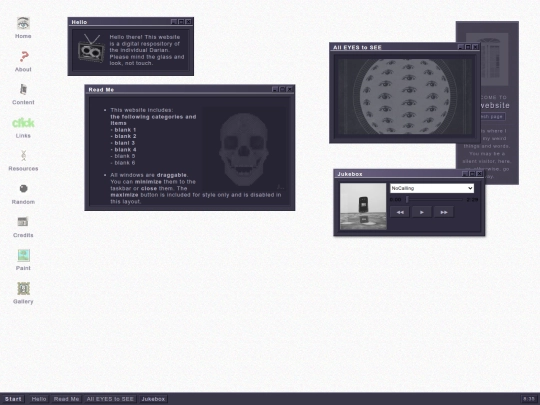Open the Content desktop icon
540x405 pixels.
pyautogui.click(x=23, y=90)
